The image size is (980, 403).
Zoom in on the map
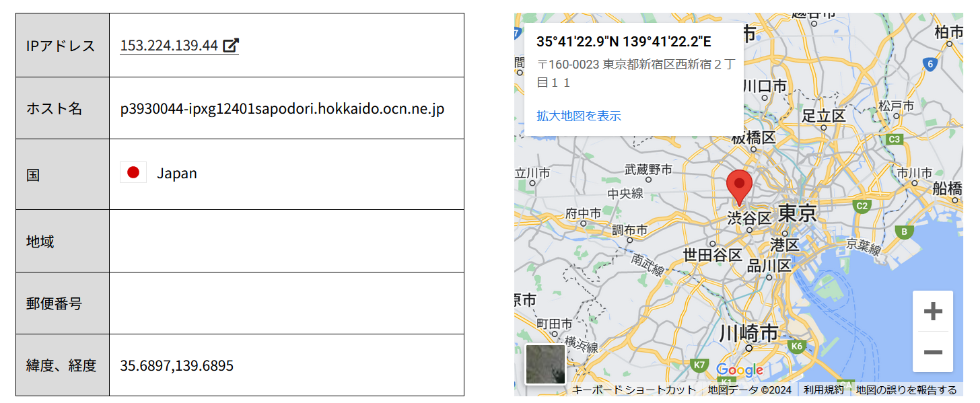(933, 312)
